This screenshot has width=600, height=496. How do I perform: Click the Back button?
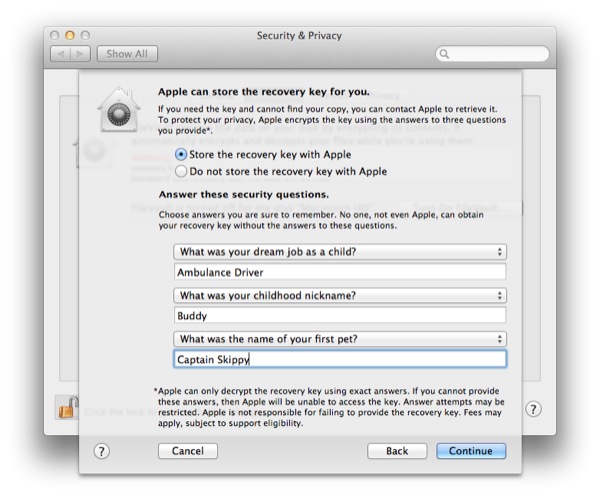click(x=397, y=451)
